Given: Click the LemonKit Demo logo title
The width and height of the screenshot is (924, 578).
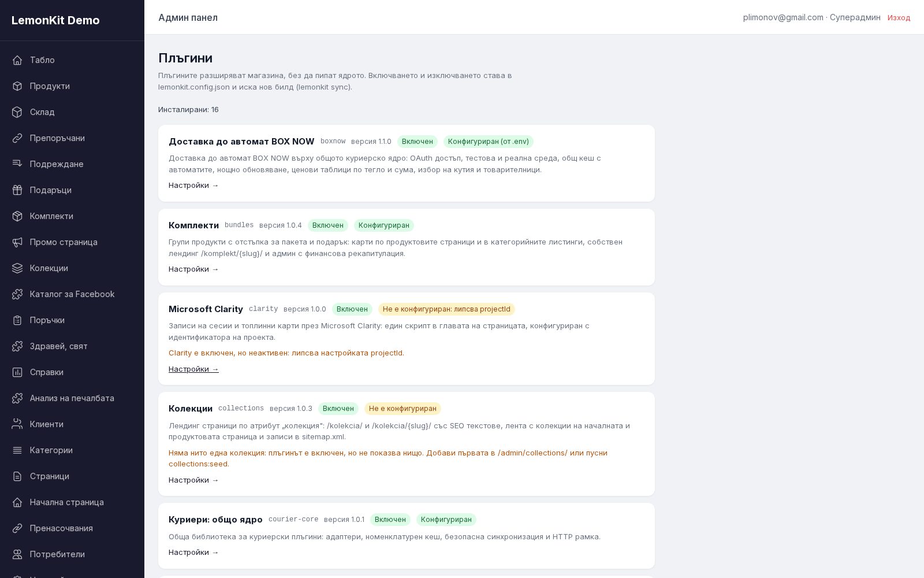Looking at the screenshot, I should (55, 20).
